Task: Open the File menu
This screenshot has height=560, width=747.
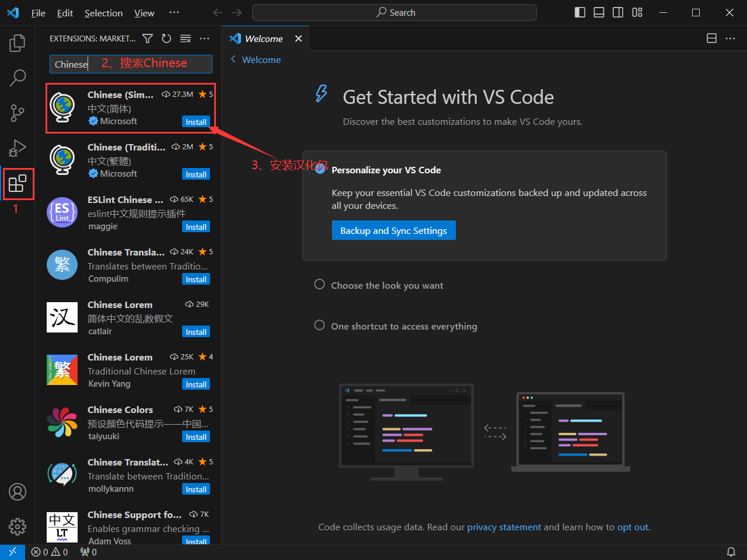Action: pyautogui.click(x=38, y=13)
